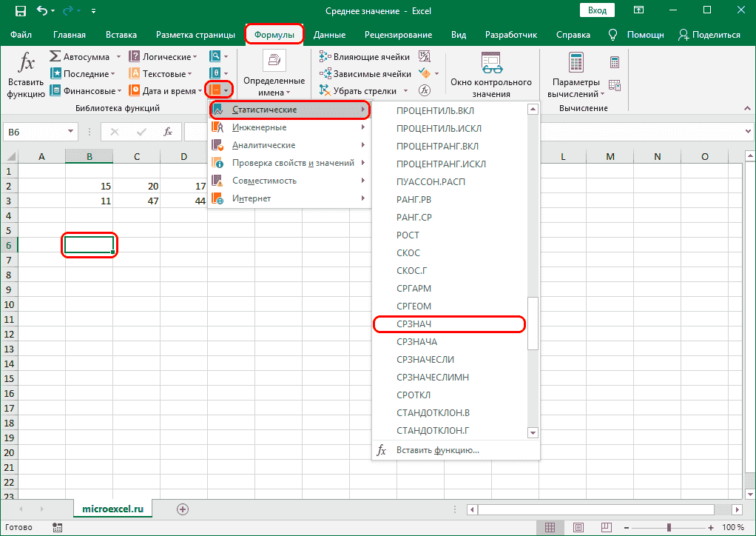Click Вставить функцию at menu bottom
The width and height of the screenshot is (756, 536).
[437, 449]
